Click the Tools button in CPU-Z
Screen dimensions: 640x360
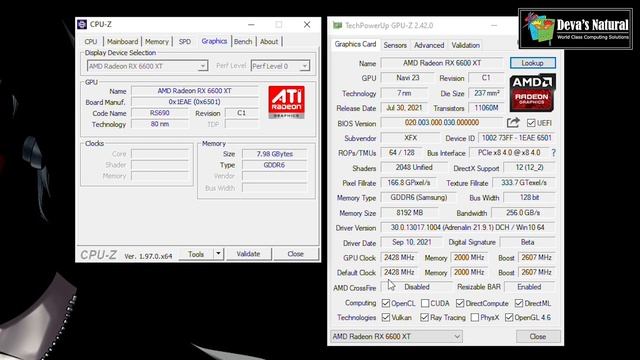pos(196,254)
